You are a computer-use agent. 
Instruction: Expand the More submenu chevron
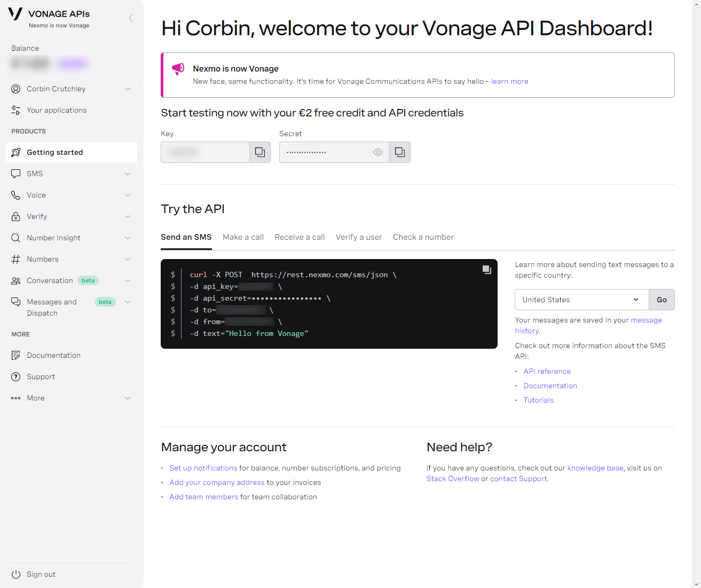[x=128, y=398]
